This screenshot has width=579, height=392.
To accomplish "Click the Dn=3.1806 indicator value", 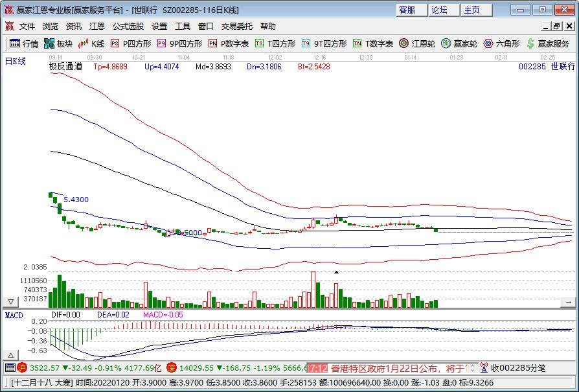I will [264, 67].
